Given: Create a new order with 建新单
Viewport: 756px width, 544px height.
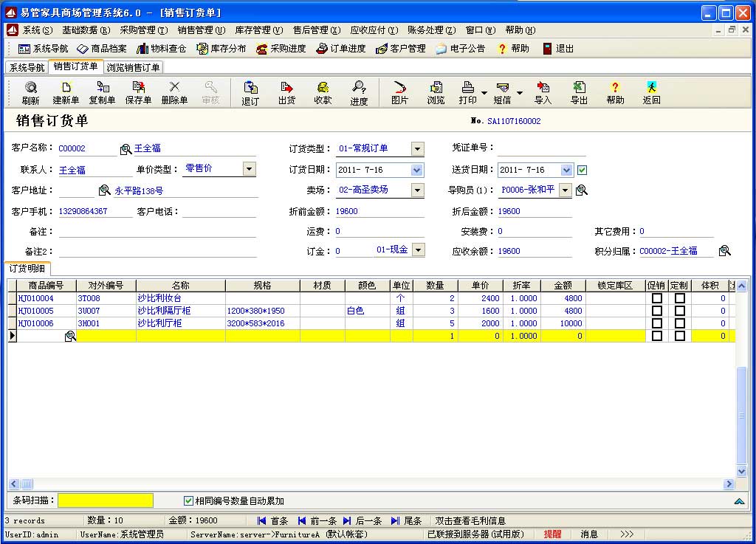Looking at the screenshot, I should 66,93.
